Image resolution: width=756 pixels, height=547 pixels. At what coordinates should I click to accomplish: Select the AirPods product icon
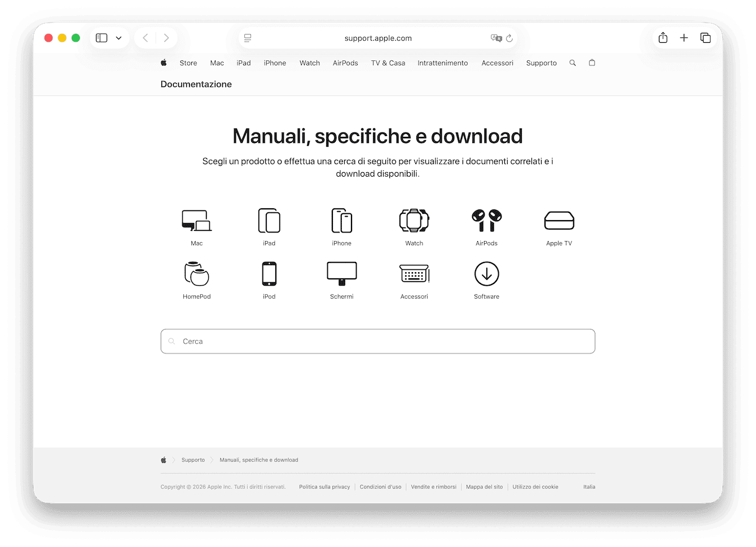click(x=487, y=220)
